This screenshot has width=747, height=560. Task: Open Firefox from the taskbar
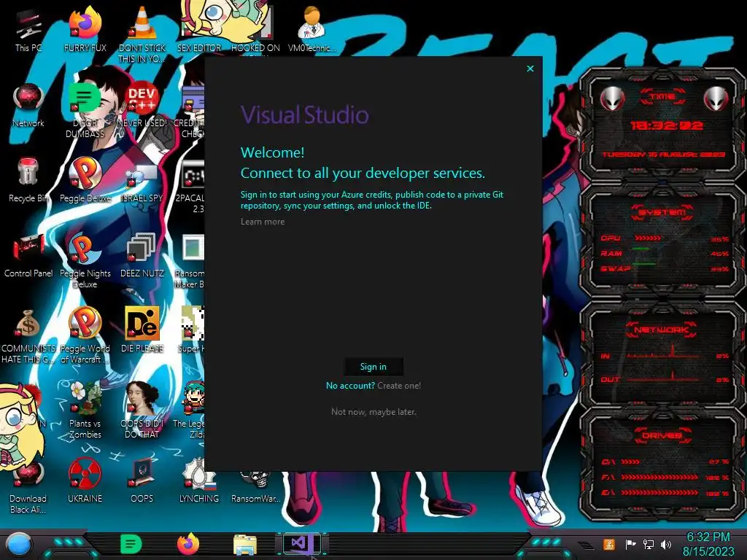tap(188, 544)
